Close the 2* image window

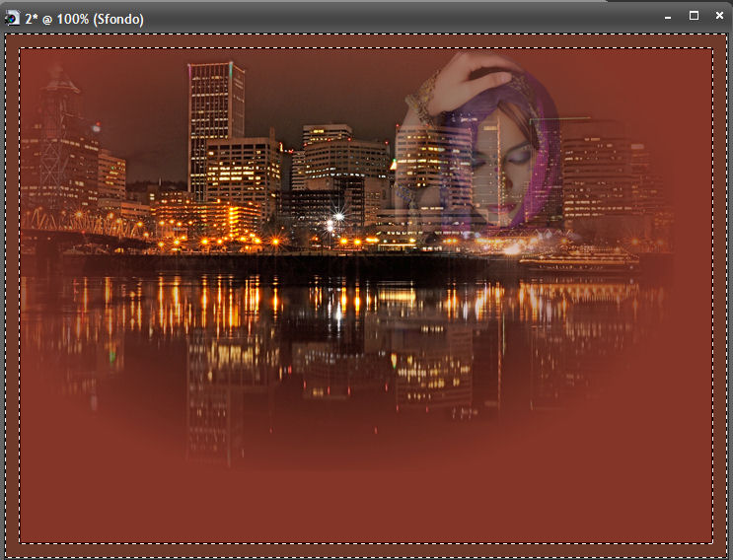(x=719, y=16)
